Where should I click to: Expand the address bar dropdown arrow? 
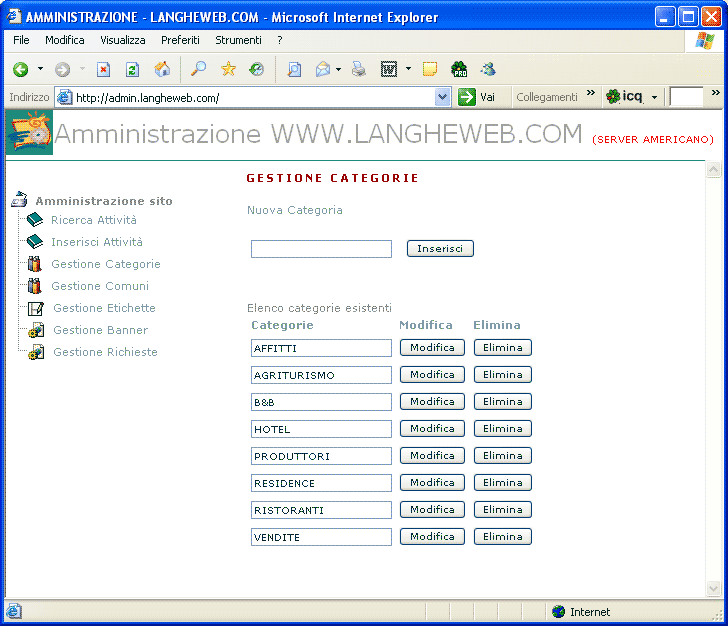pos(442,98)
